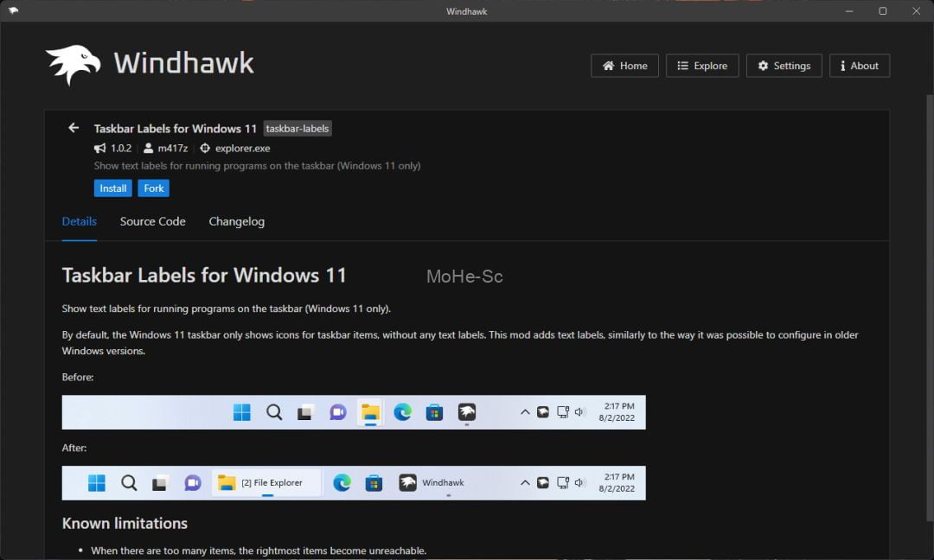Image resolution: width=934 pixels, height=560 pixels.
Task: Install the Taskbar Labels mod
Action: (112, 188)
